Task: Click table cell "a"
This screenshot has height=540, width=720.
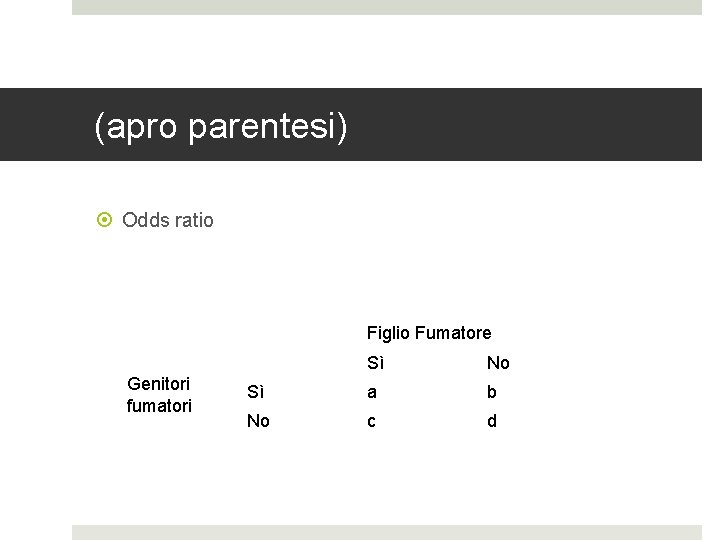Action: tap(372, 392)
